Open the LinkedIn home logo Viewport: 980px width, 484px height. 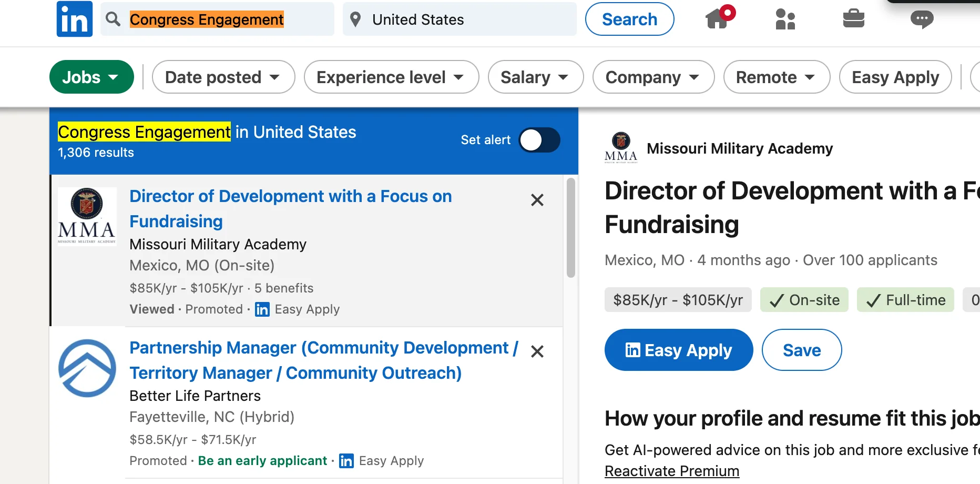(x=75, y=19)
